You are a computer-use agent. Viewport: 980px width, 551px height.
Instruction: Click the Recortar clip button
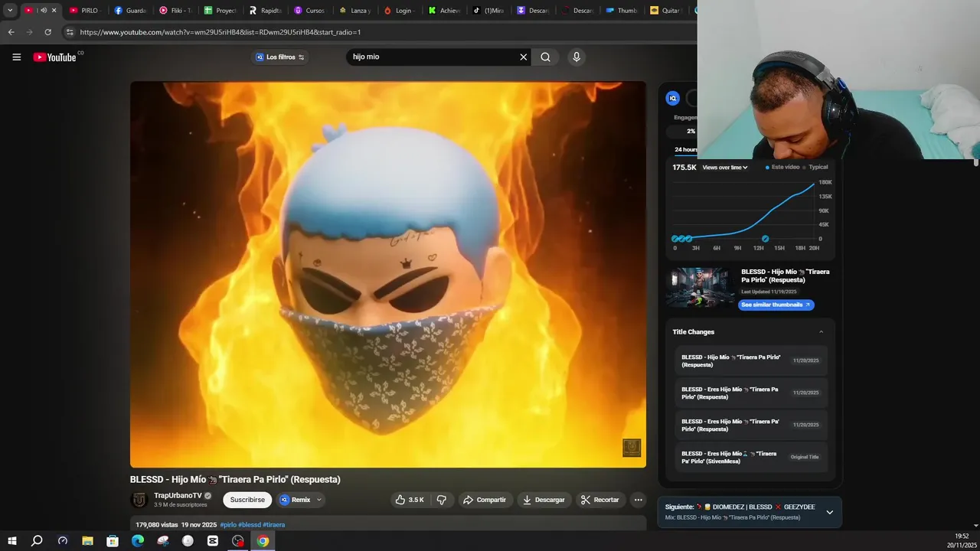[x=600, y=500]
